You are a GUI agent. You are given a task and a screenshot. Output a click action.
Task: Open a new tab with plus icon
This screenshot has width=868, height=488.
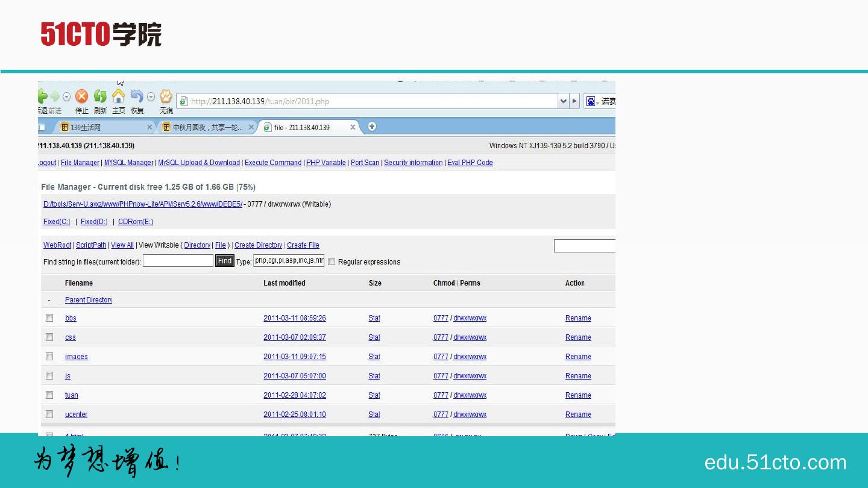[372, 127]
